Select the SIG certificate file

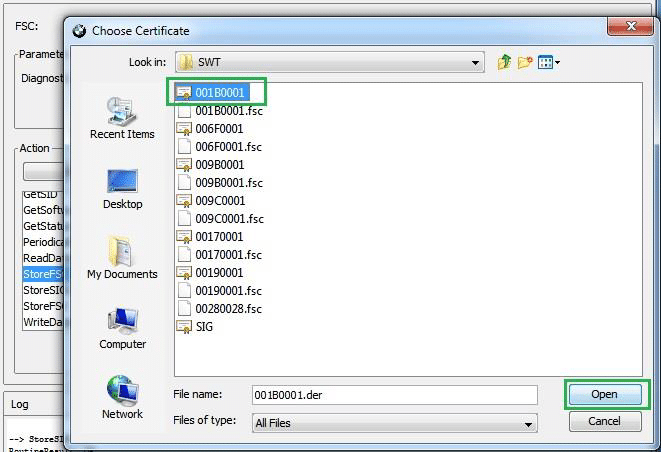click(203, 327)
